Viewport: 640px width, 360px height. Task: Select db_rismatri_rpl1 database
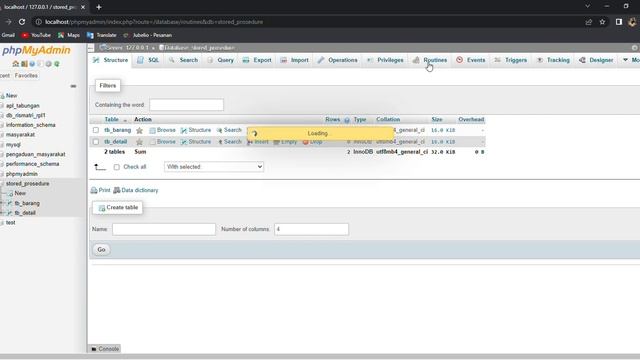click(x=26, y=116)
